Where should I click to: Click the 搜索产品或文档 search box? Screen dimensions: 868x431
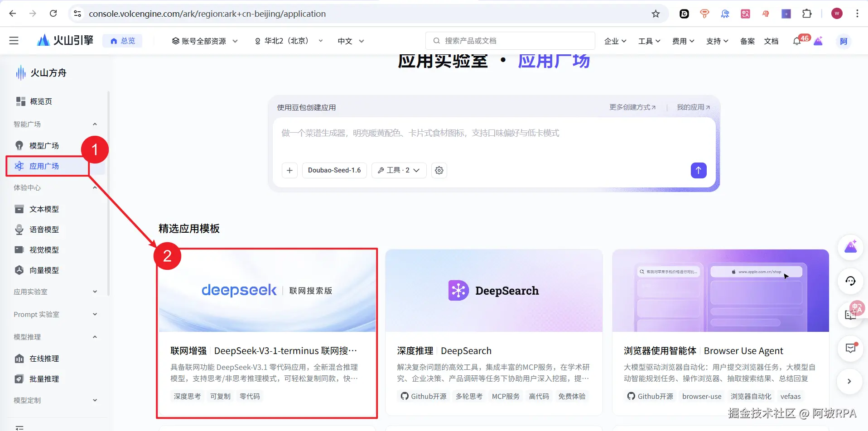pyautogui.click(x=510, y=41)
